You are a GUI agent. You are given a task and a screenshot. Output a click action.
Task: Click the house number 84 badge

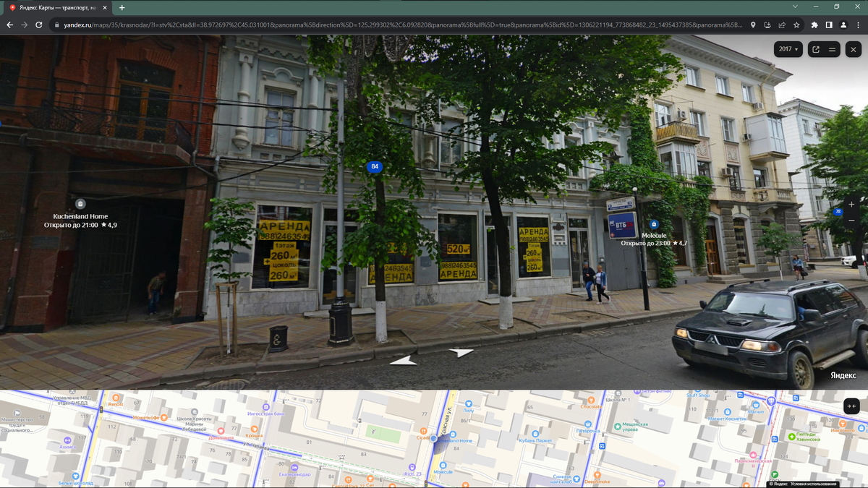pyautogui.click(x=374, y=167)
